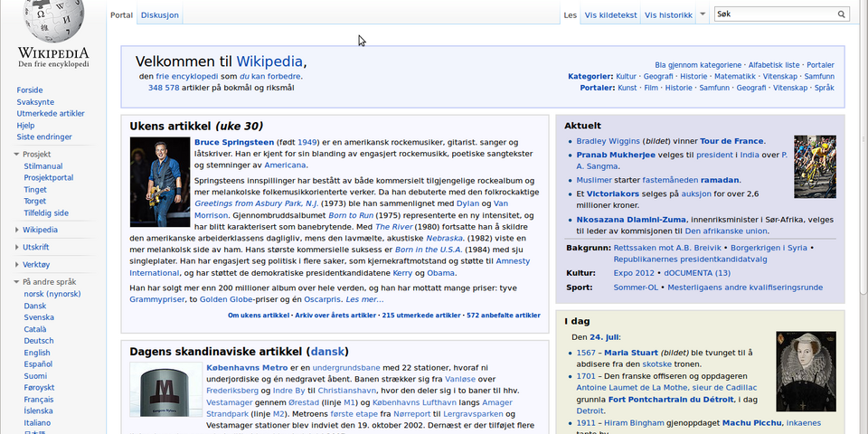This screenshot has width=868, height=434.
Task: Open the Pranab Mukherjee link
Action: 616,155
